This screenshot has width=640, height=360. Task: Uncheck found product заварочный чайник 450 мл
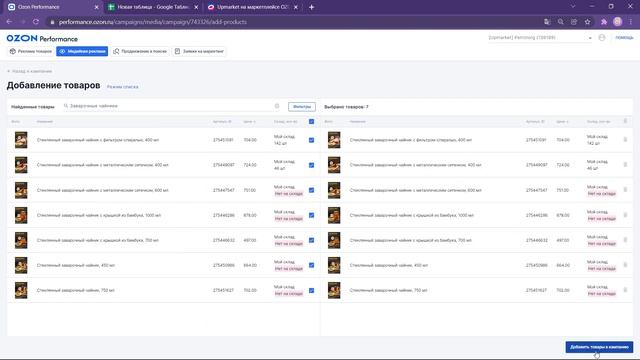pyautogui.click(x=311, y=265)
